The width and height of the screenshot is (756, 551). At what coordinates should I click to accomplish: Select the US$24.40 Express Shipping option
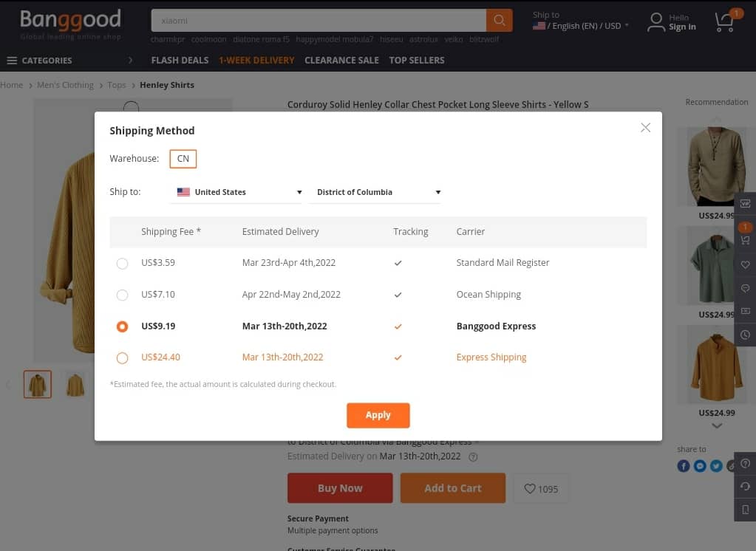coord(122,357)
